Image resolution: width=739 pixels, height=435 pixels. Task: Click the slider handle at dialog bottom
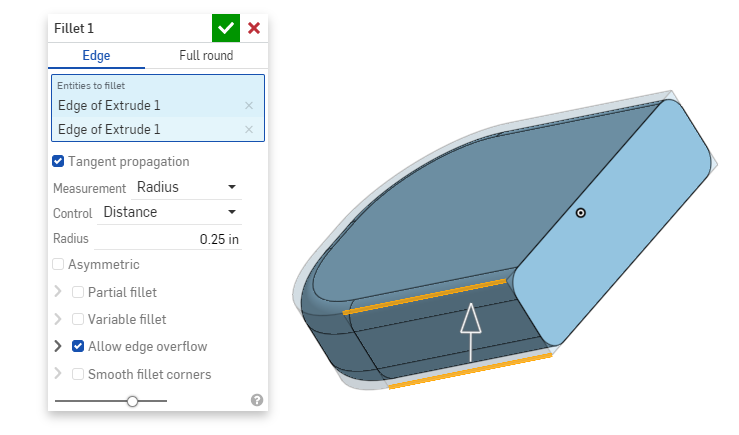pos(133,400)
